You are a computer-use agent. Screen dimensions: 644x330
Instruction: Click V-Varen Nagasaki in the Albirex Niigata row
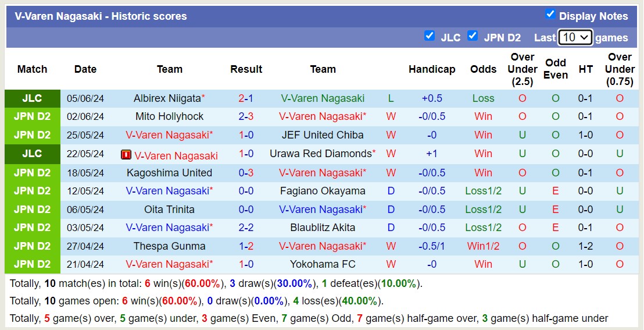click(323, 98)
